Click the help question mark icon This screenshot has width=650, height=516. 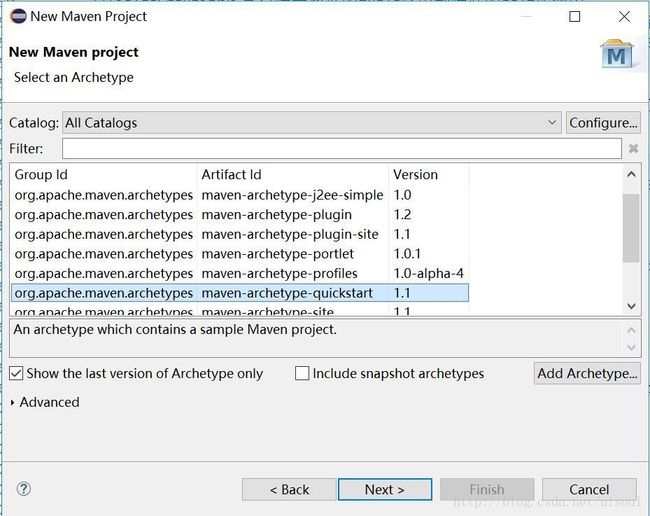[24, 489]
